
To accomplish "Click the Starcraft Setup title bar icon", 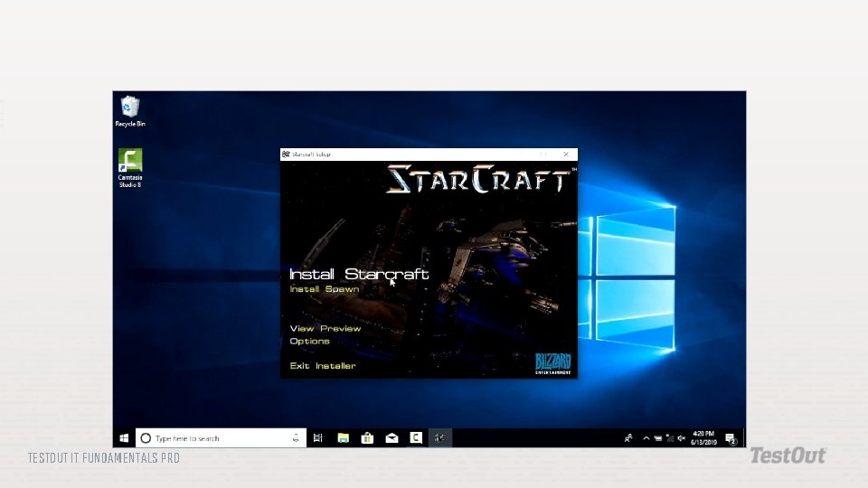I will 286,155.
